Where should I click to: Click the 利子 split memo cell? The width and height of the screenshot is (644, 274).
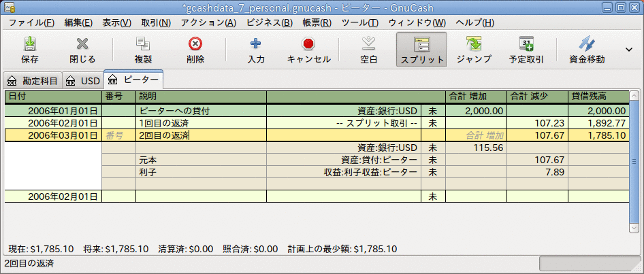click(x=201, y=172)
